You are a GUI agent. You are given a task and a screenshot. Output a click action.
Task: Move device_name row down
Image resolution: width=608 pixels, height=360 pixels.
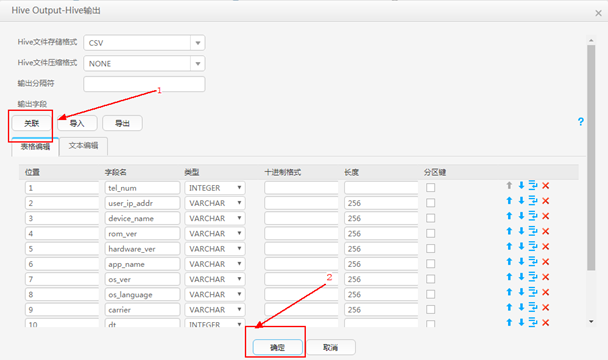pyautogui.click(x=522, y=216)
